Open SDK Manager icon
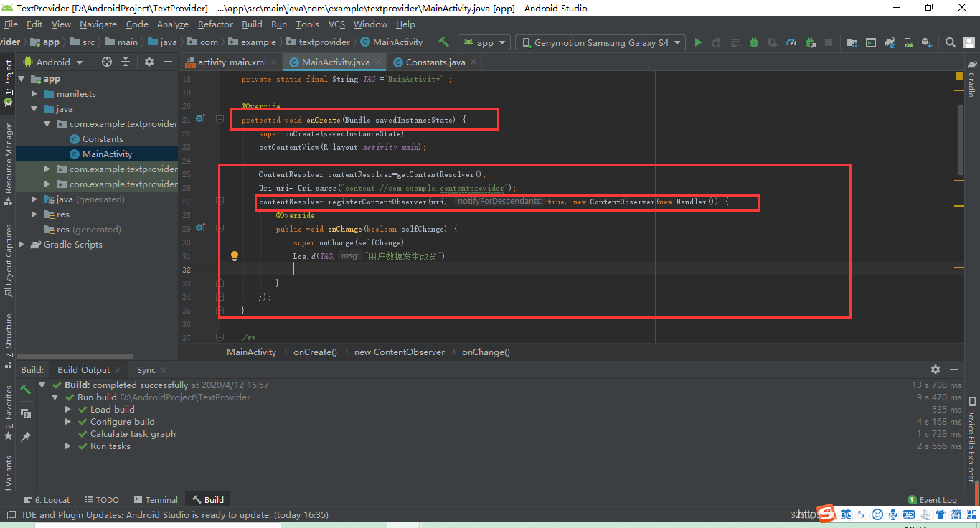The width and height of the screenshot is (980, 528). [927, 42]
